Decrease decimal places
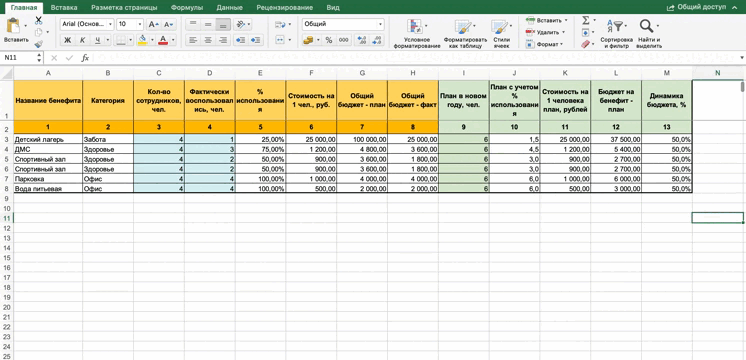The width and height of the screenshot is (746, 360). (x=377, y=40)
